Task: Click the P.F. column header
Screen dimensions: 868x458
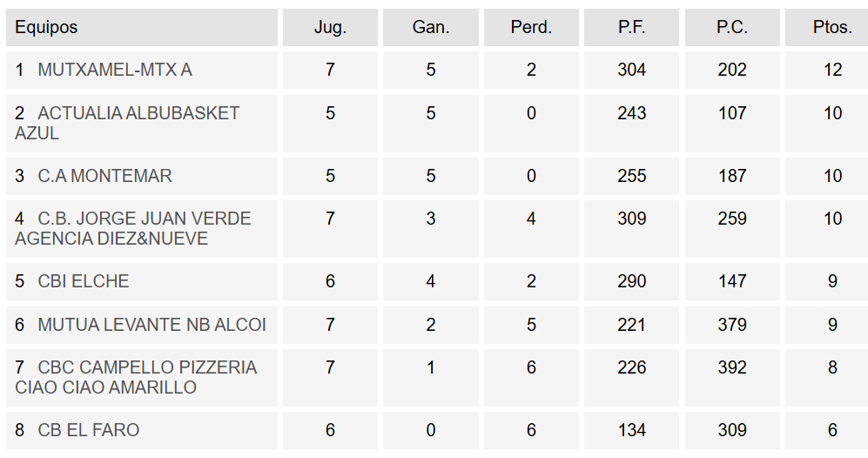Action: coord(631,27)
